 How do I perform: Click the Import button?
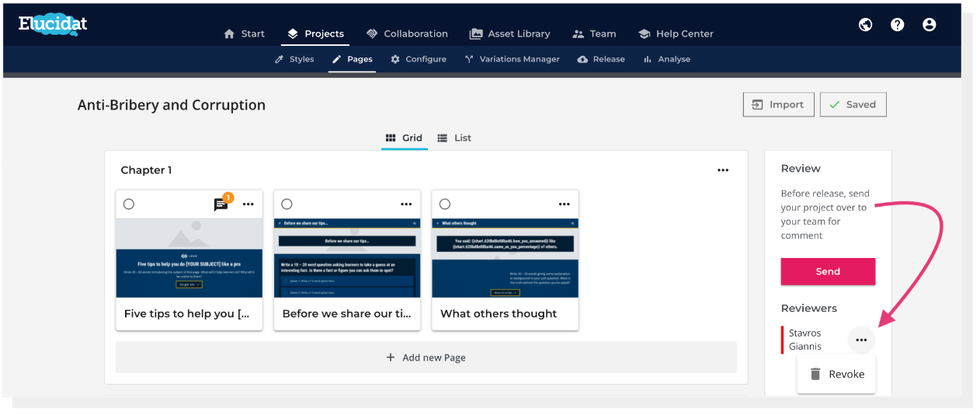pos(779,104)
